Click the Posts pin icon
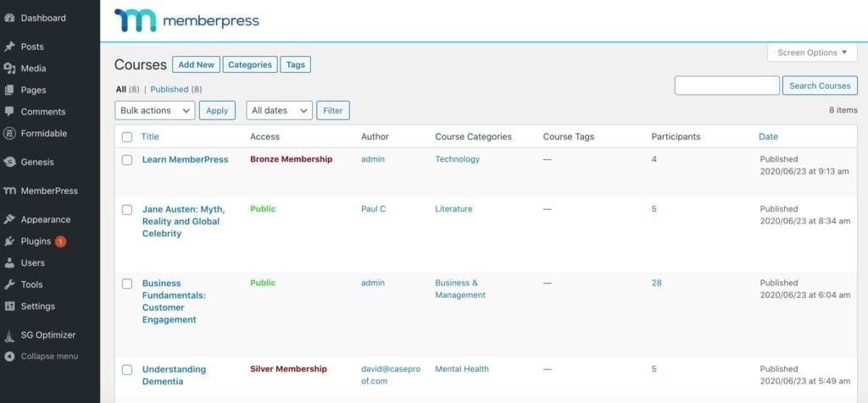The height and width of the screenshot is (403, 868). [x=10, y=47]
